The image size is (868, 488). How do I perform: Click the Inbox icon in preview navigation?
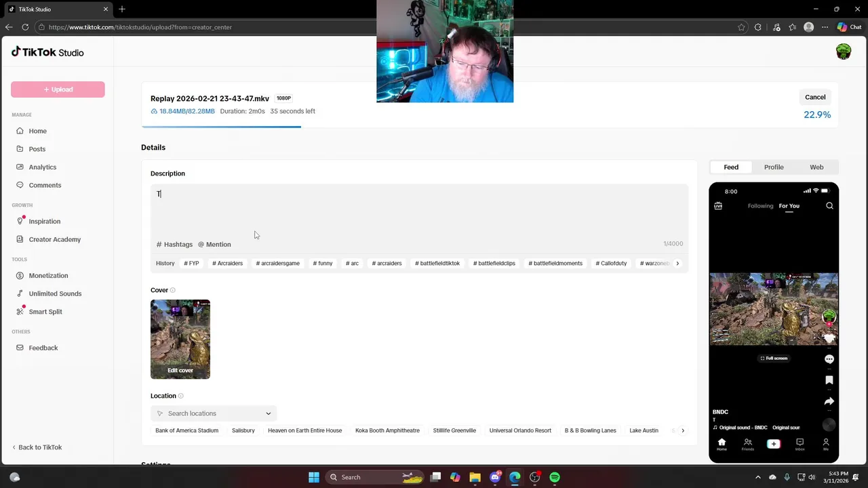[x=800, y=444]
